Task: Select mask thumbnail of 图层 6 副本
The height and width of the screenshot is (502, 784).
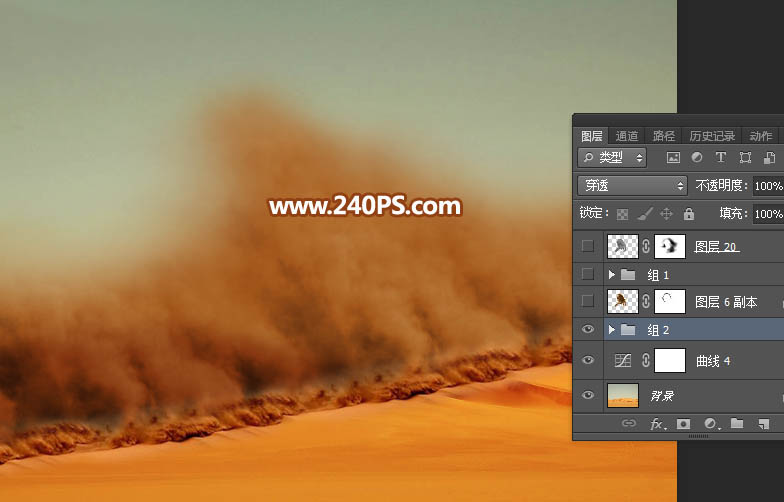Action: [x=670, y=301]
